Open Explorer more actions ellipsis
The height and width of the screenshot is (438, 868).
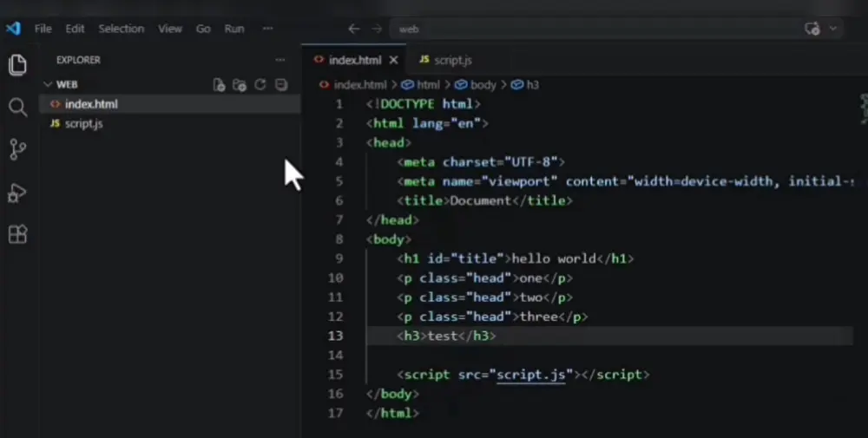pos(280,60)
